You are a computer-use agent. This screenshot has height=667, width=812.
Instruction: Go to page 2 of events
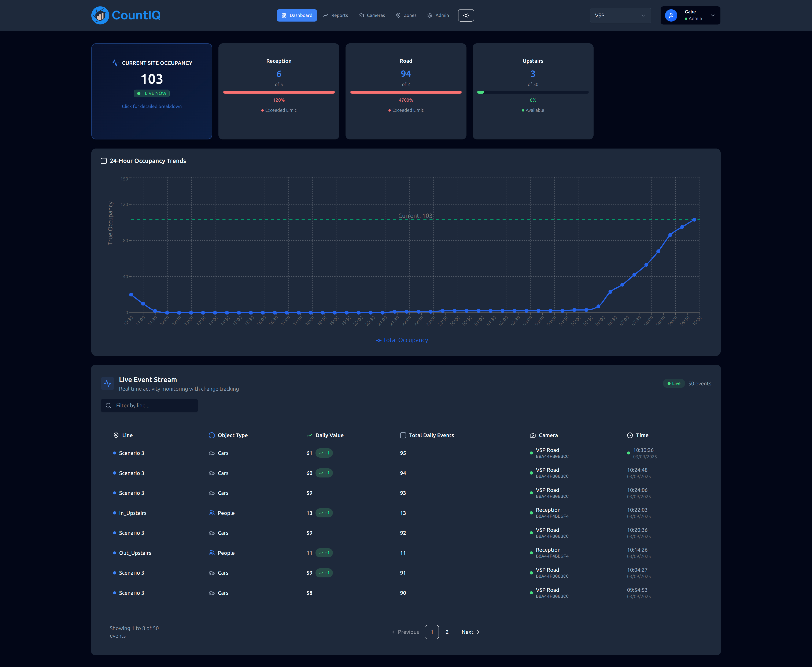[x=447, y=632]
